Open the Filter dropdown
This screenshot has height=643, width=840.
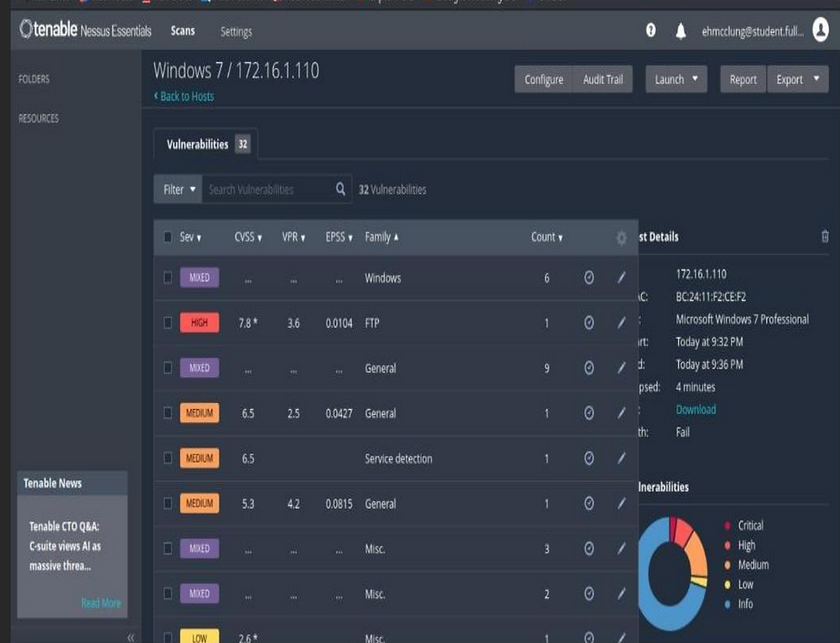point(178,189)
